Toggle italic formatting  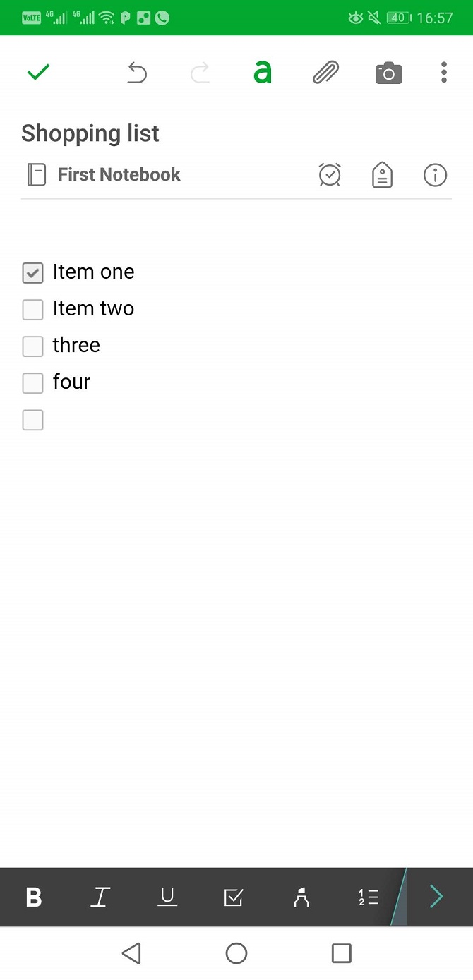pyautogui.click(x=100, y=897)
